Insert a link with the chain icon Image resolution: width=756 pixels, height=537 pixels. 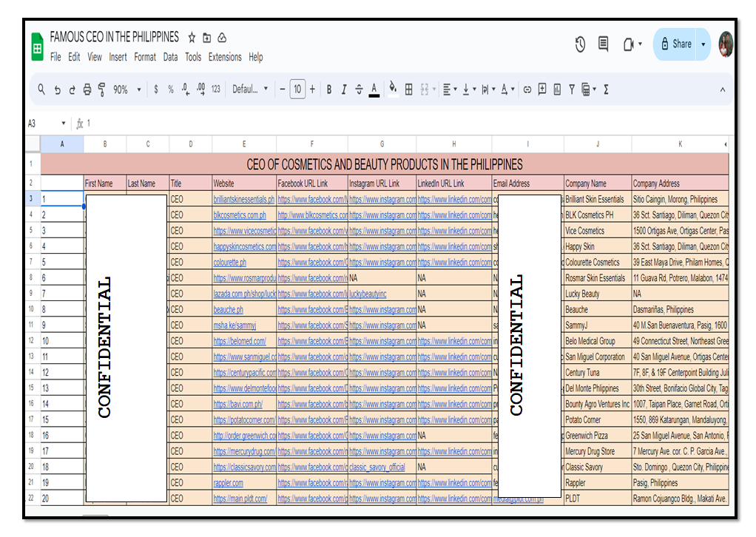(527, 89)
